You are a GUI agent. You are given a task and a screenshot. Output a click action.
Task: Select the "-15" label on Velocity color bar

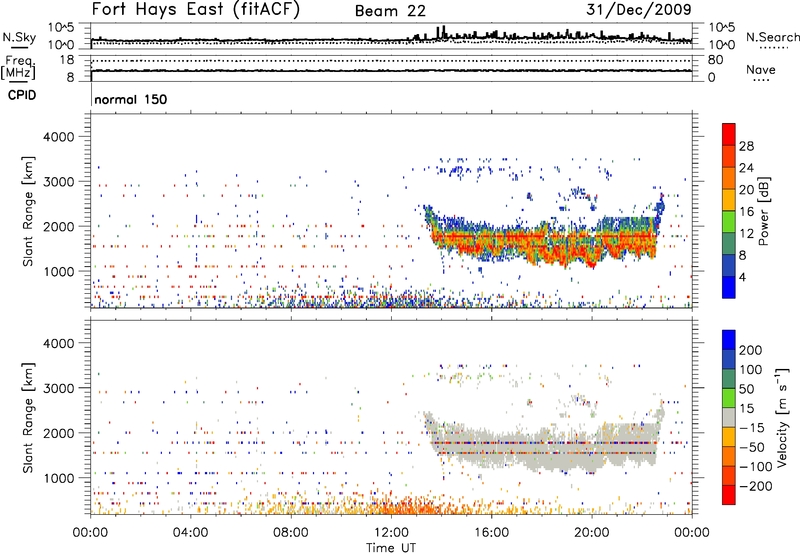pos(752,428)
